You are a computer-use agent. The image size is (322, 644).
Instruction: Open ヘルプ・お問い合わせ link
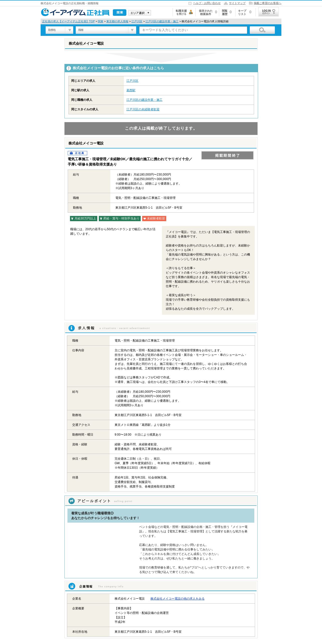207,3
